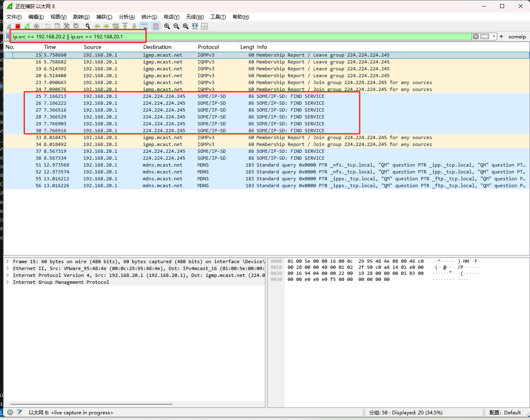Viewport: 530px width, 420px height.
Task: Go forward in packet history
Action: 106,26
